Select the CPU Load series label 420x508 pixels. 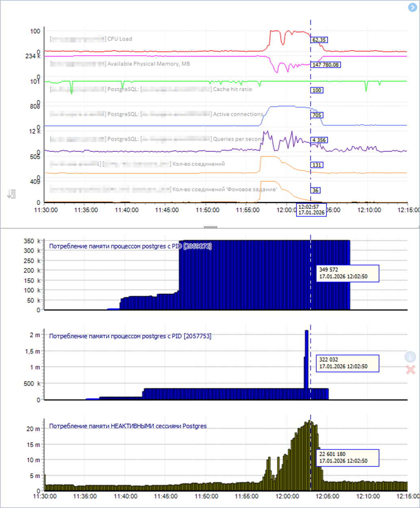point(119,39)
